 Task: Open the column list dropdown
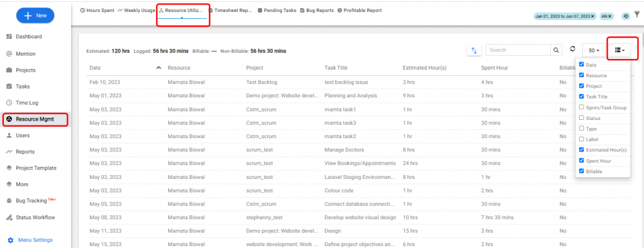[619, 50]
